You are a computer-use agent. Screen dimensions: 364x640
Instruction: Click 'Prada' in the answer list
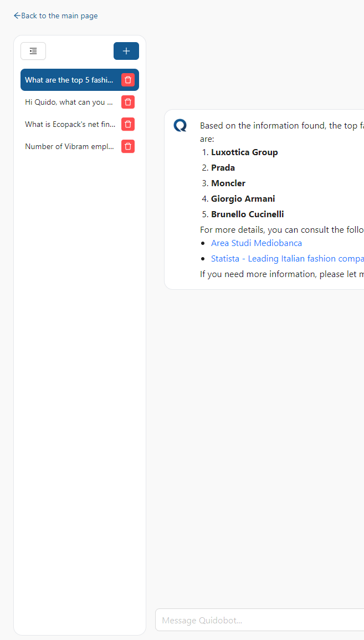coord(223,168)
